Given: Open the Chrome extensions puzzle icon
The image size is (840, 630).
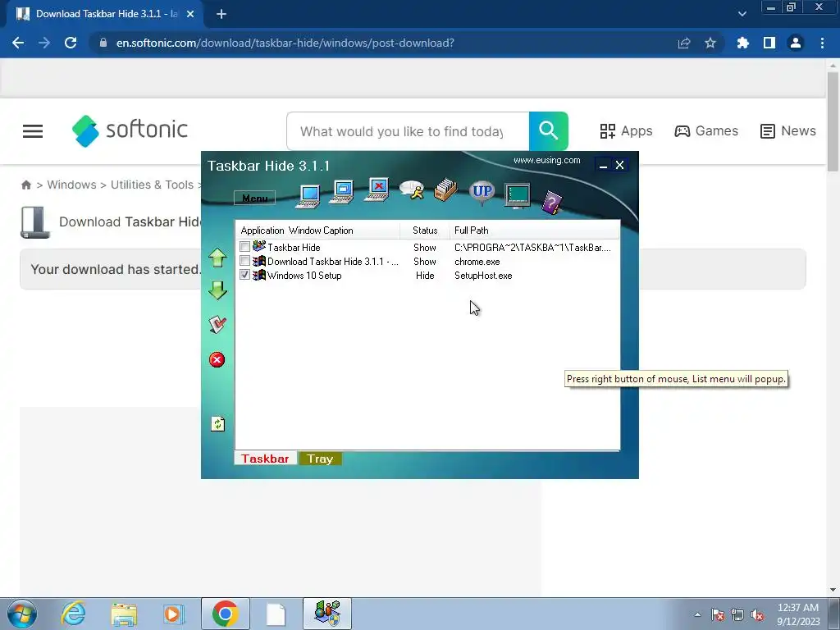Looking at the screenshot, I should pos(743,43).
